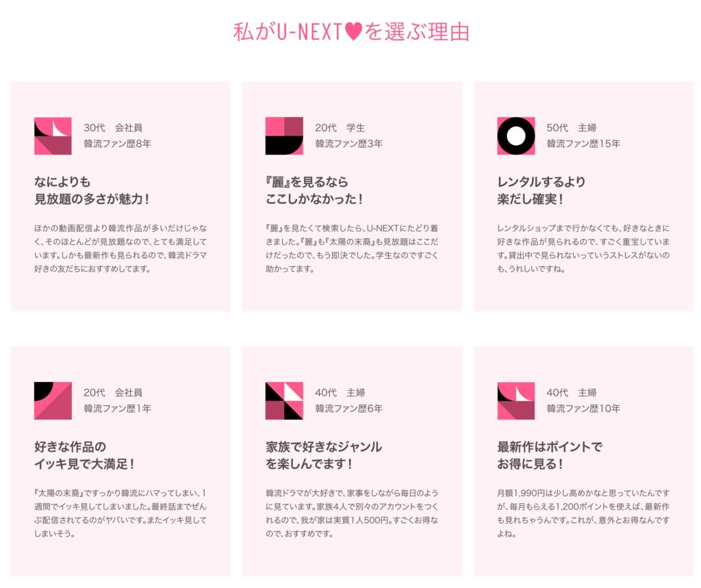Click the avatar icon of the 30代 会社員 reviewer

[53, 136]
